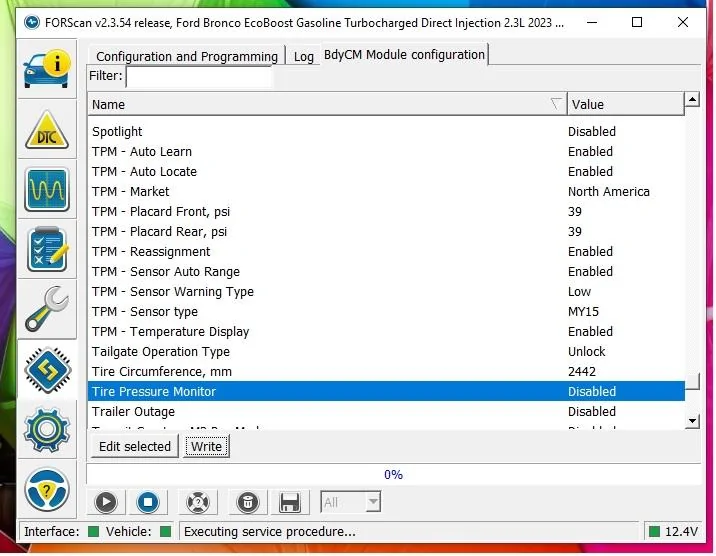Select TPM - Placard Rear, psi row
The width and height of the screenshot is (716, 556).
pos(386,231)
